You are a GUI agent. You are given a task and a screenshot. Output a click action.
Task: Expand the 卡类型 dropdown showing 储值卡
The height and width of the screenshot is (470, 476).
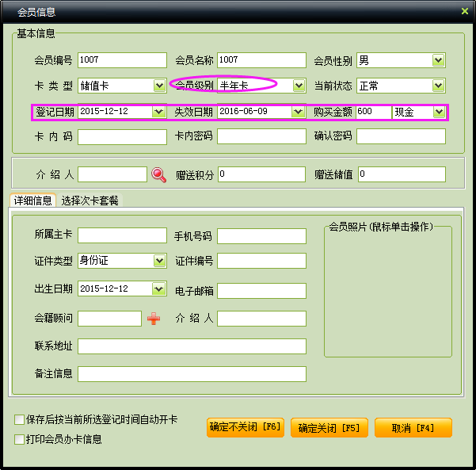159,86
